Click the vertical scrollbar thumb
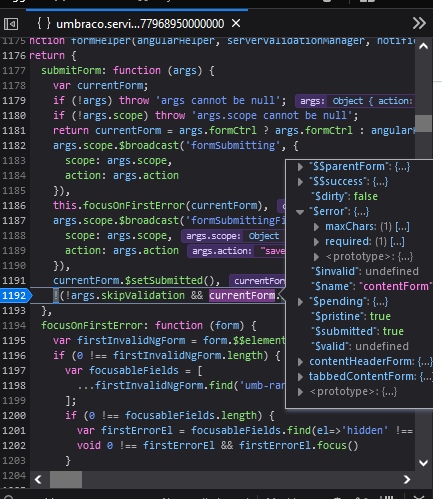Viewport: 442px width, 499px height. point(423,123)
